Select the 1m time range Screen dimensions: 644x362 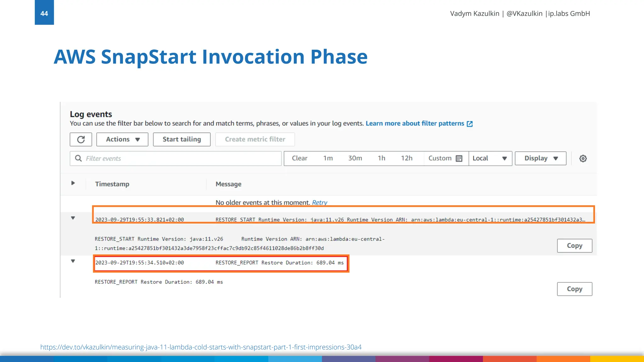(328, 158)
